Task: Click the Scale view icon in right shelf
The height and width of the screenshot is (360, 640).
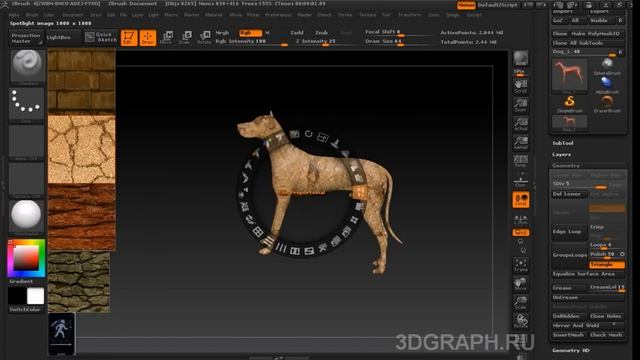Action: point(520,302)
